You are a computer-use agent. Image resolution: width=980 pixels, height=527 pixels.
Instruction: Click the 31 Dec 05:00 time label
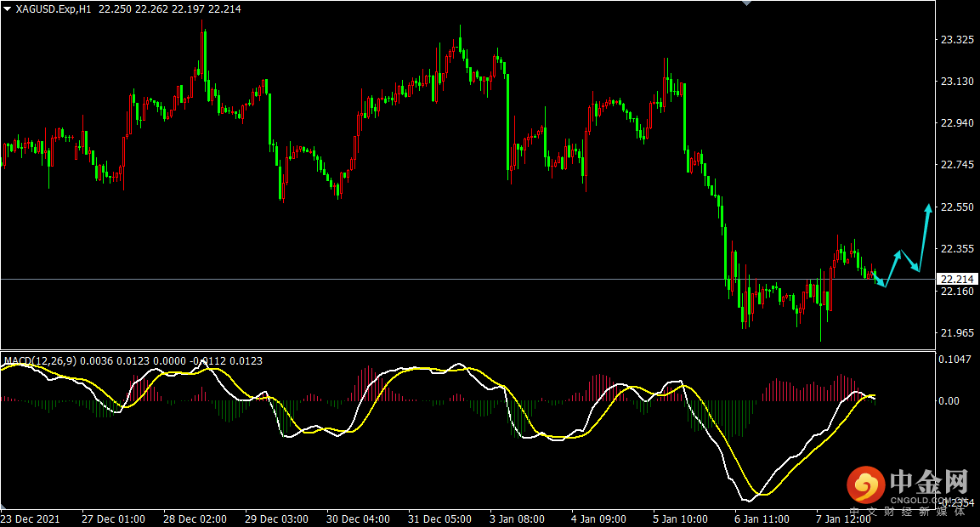439,518
